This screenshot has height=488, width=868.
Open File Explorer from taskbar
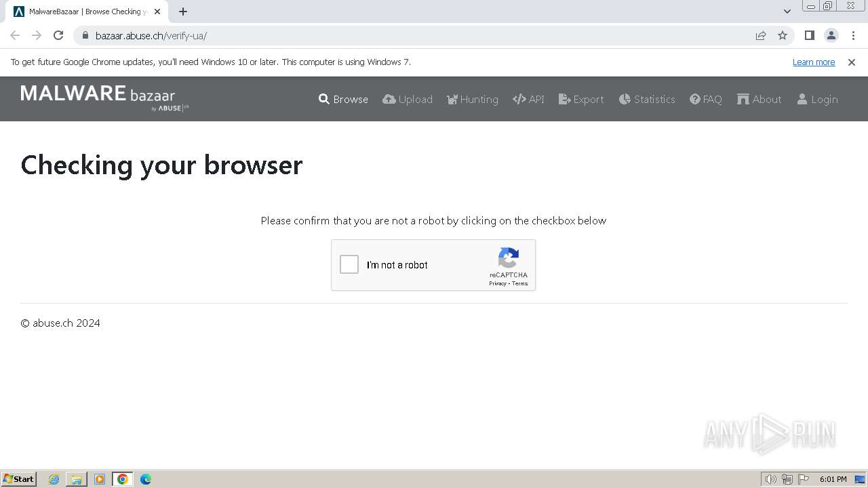point(77,479)
